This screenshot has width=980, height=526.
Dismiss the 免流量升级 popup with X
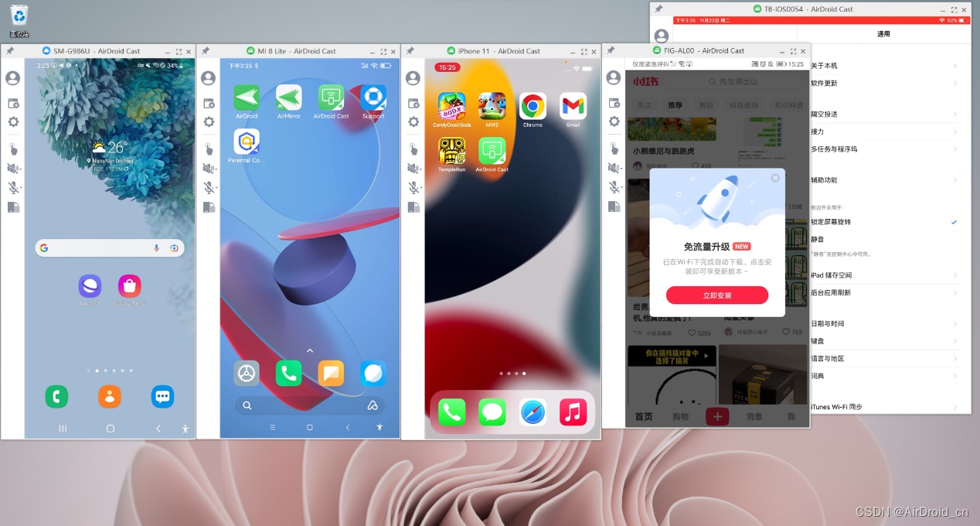pos(775,178)
